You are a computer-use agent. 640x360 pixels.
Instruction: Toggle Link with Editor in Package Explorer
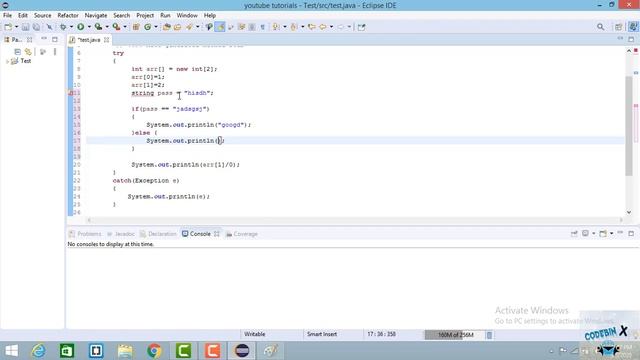point(28,52)
